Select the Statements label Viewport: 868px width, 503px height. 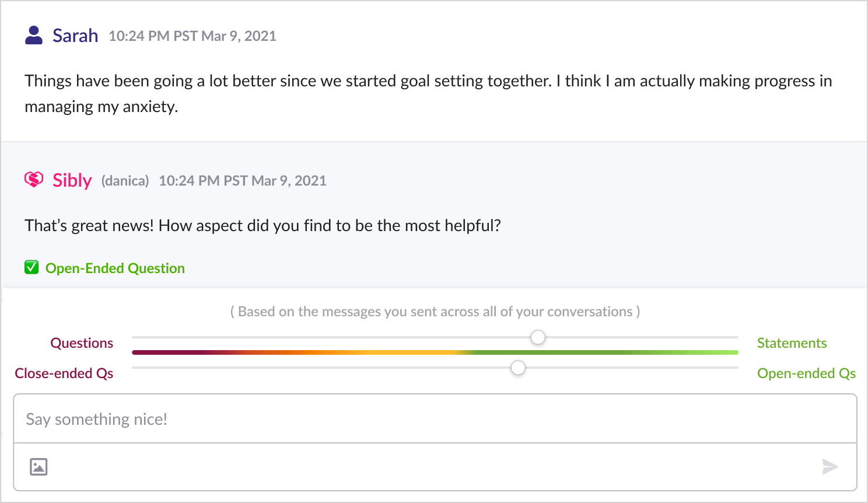click(792, 343)
